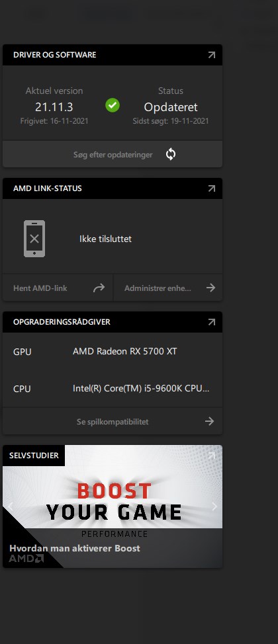Expand the Opgraderingsrådgiver panel arrow
The width and height of the screenshot is (278, 644).
point(211,322)
